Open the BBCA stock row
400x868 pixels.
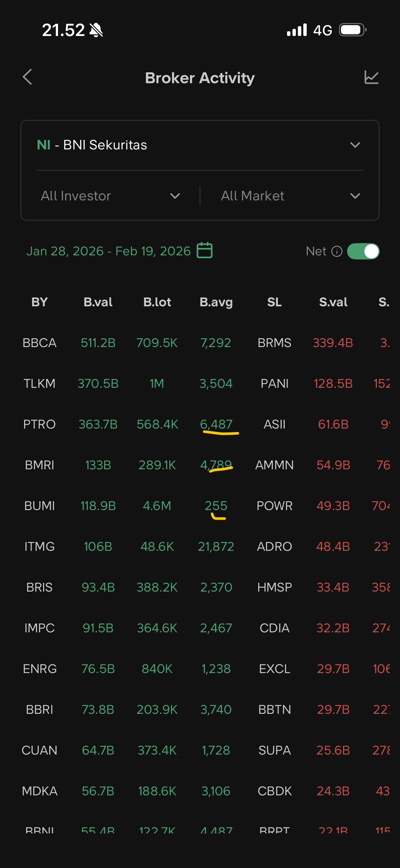[x=39, y=343]
